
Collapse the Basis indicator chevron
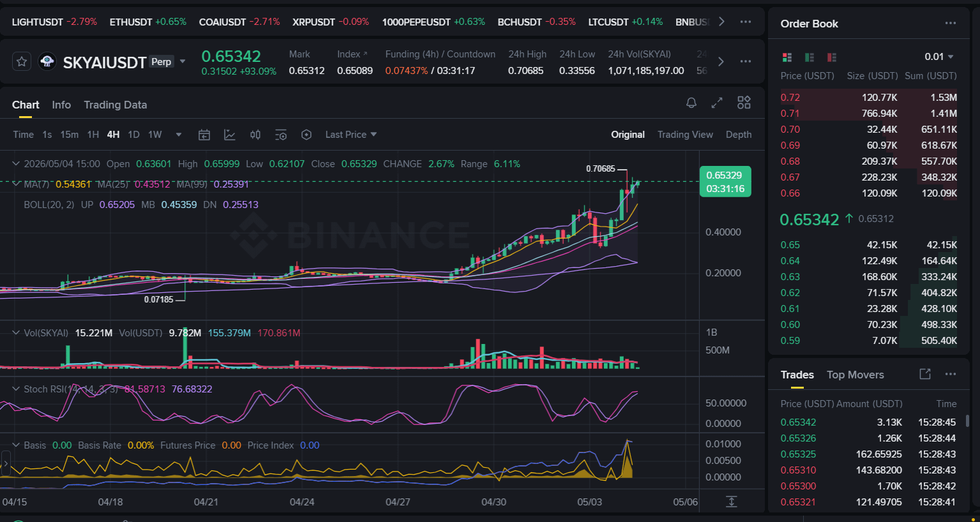point(16,445)
